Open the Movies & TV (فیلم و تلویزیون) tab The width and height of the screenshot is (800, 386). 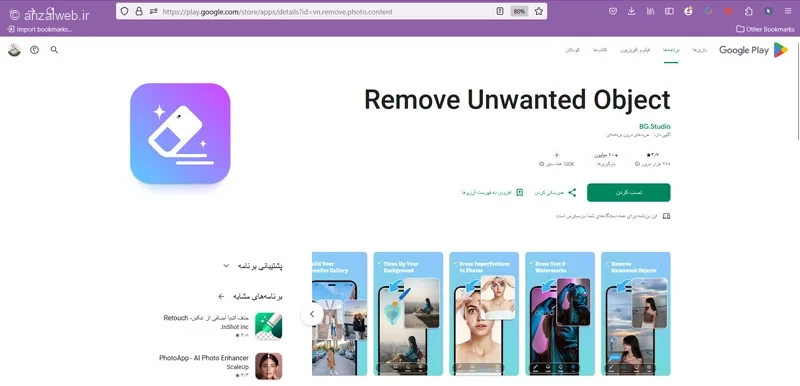(635, 50)
